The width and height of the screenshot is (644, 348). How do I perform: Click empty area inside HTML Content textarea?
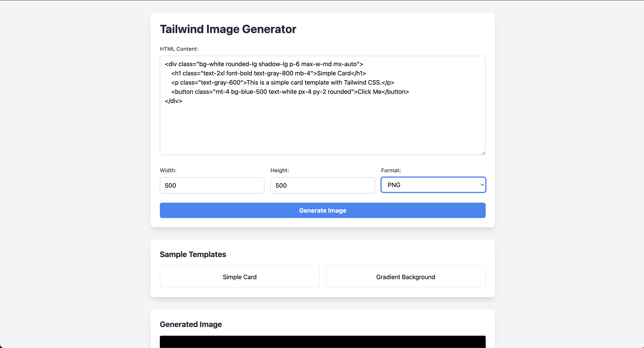[x=323, y=130]
